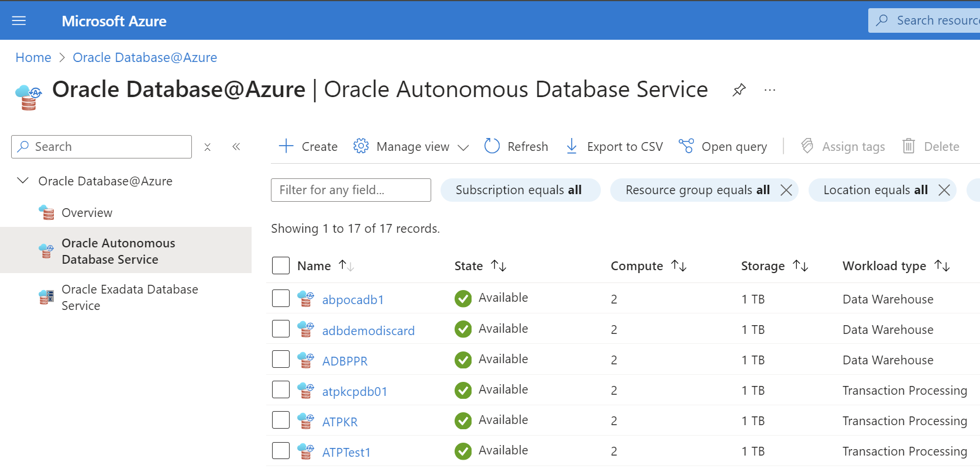Open Oracle Exadata Database Service

click(129, 298)
